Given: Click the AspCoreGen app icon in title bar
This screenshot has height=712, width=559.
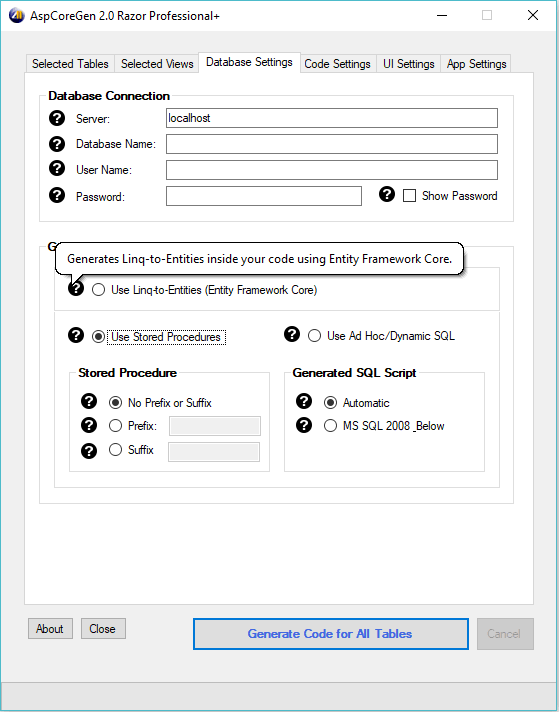Looking at the screenshot, I should point(16,15).
